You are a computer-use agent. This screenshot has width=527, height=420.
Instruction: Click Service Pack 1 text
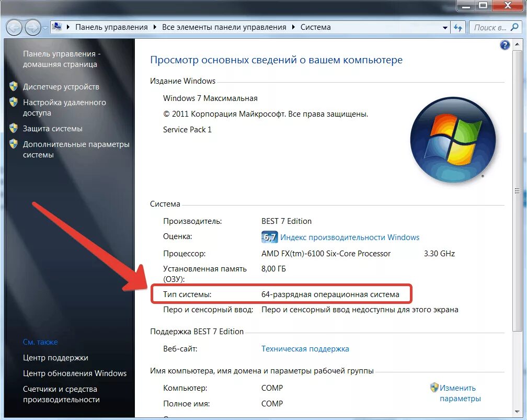[x=187, y=130]
